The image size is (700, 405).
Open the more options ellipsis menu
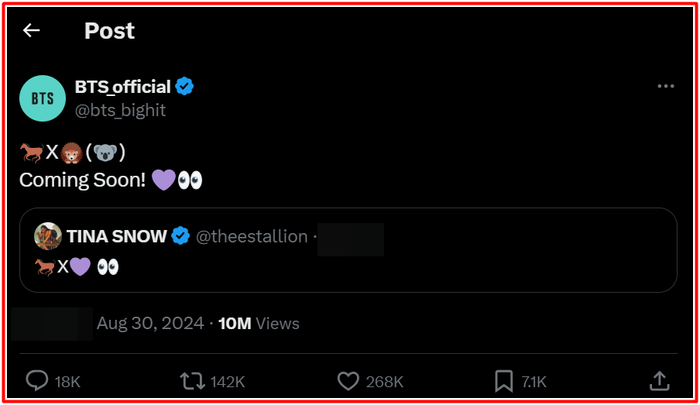pyautogui.click(x=665, y=87)
